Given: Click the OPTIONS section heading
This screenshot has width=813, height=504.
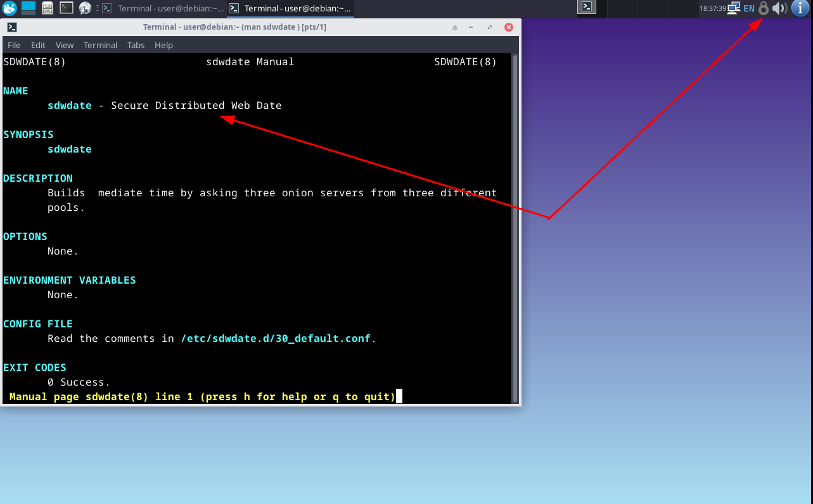Looking at the screenshot, I should 25,237.
